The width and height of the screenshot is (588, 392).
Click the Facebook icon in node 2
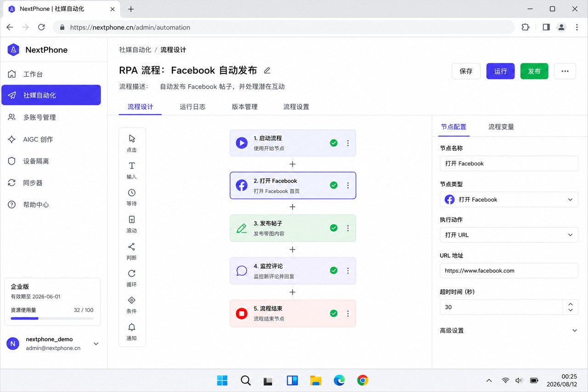click(x=242, y=185)
